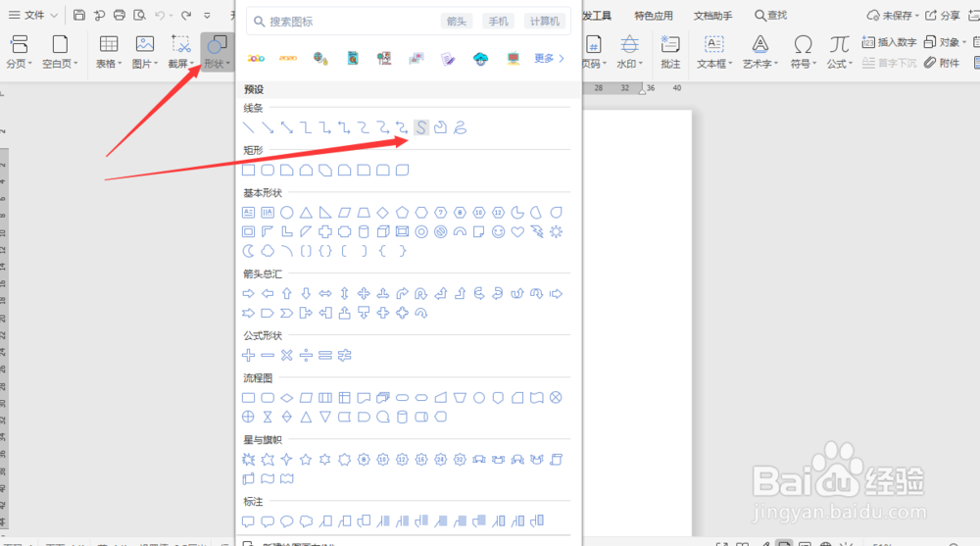Open the 表格 table dropdown
The image size is (980, 546).
tap(109, 52)
